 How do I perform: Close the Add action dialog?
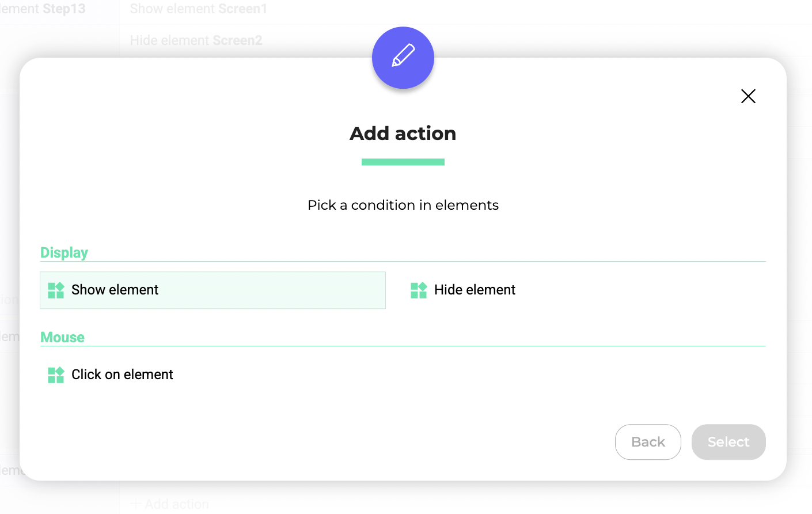[748, 96]
